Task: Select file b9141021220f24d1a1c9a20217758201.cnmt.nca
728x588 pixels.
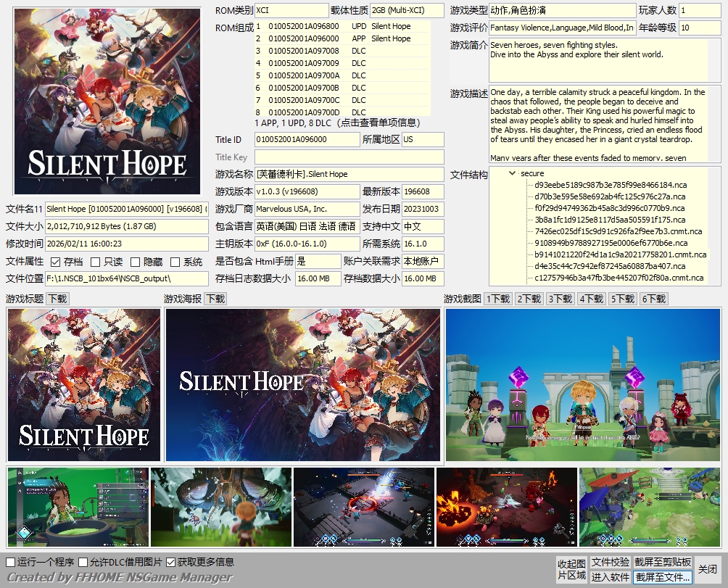Action: 620,254
